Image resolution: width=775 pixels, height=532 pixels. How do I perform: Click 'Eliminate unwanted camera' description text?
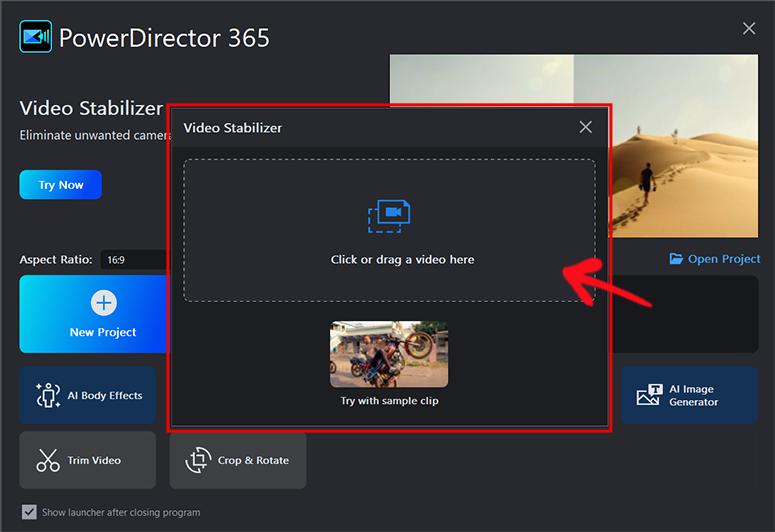pyautogui.click(x=94, y=135)
